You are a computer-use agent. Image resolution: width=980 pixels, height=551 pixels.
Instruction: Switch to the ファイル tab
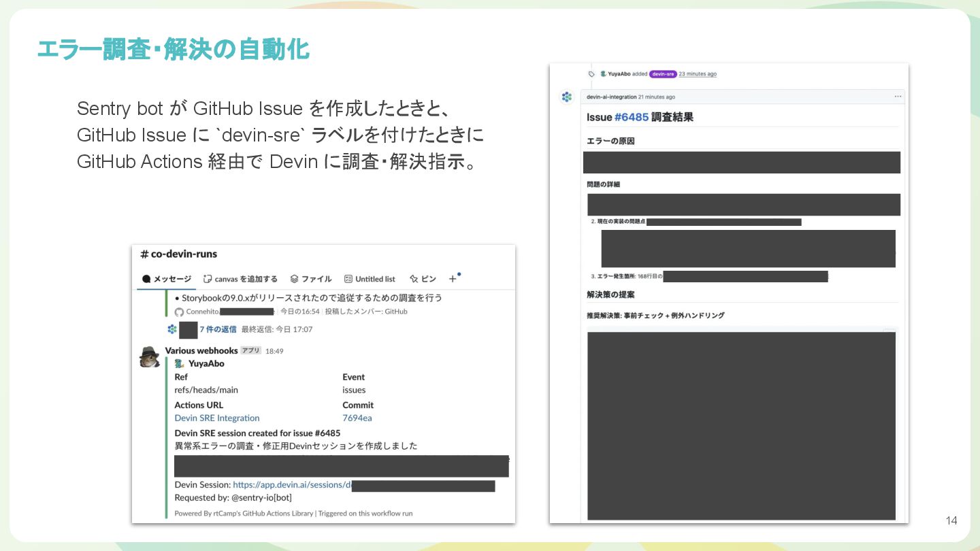coord(310,279)
